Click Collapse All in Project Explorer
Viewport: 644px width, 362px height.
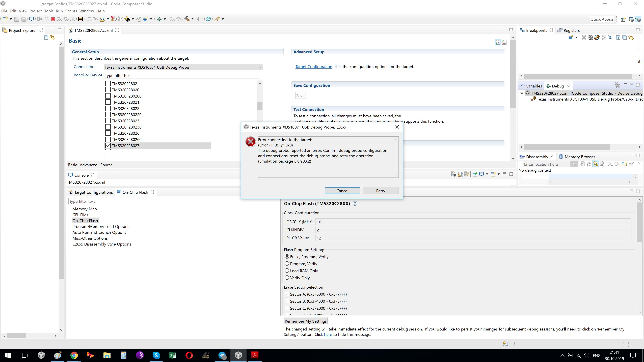[x=46, y=38]
